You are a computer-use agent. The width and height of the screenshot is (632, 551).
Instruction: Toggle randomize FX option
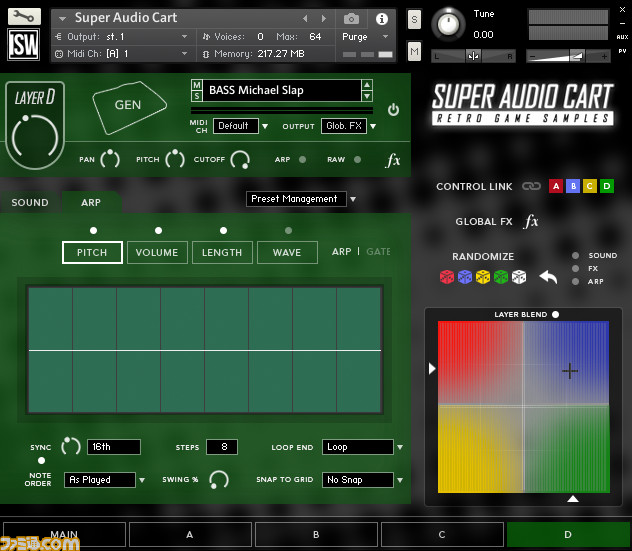tap(576, 268)
